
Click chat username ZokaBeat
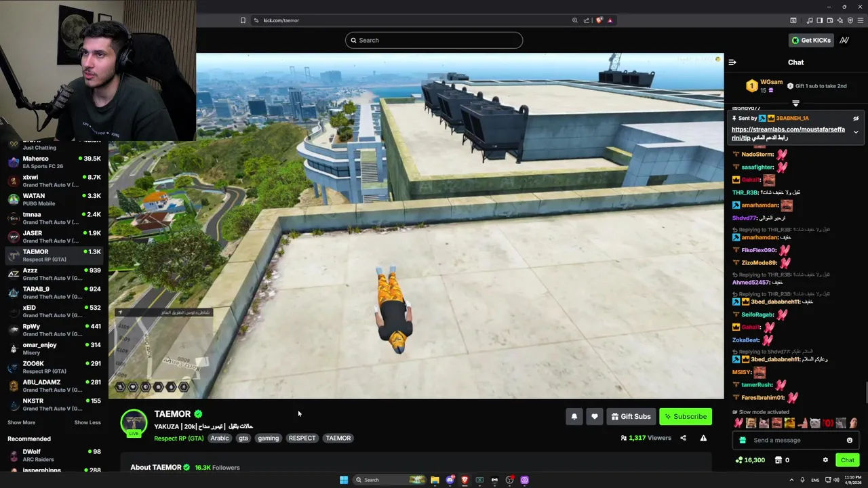[746, 340]
